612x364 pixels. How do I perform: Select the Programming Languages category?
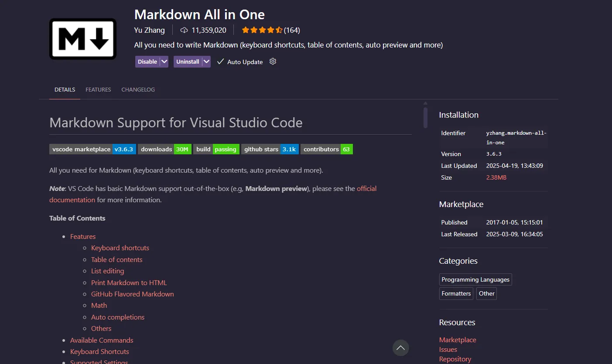475,279
